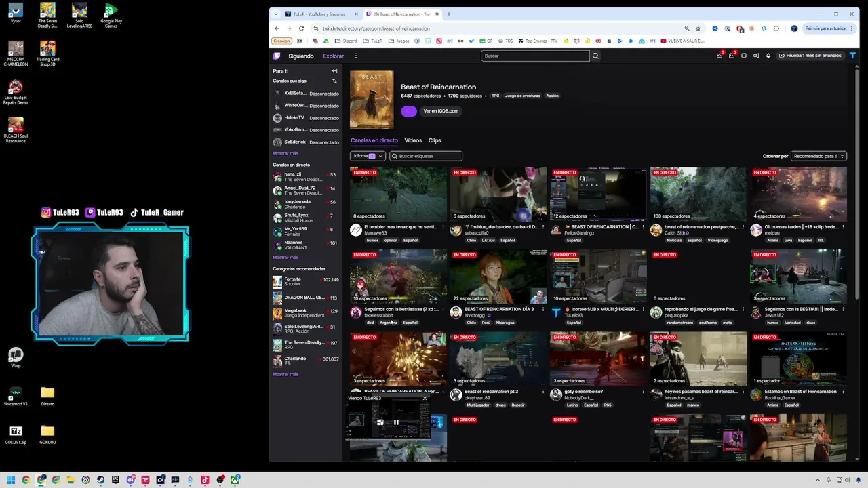Expand the mini player to full view
The image size is (868, 488).
tap(380, 422)
